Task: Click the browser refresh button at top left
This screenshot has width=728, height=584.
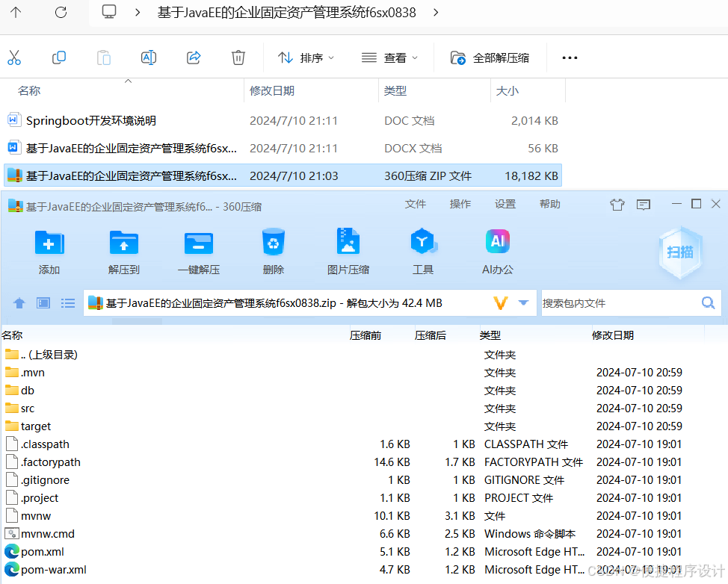Action: point(61,12)
